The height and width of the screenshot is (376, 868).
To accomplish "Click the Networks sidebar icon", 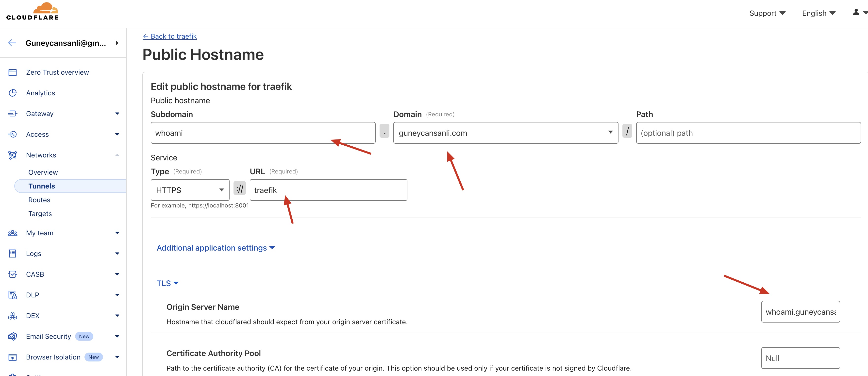I will point(13,155).
